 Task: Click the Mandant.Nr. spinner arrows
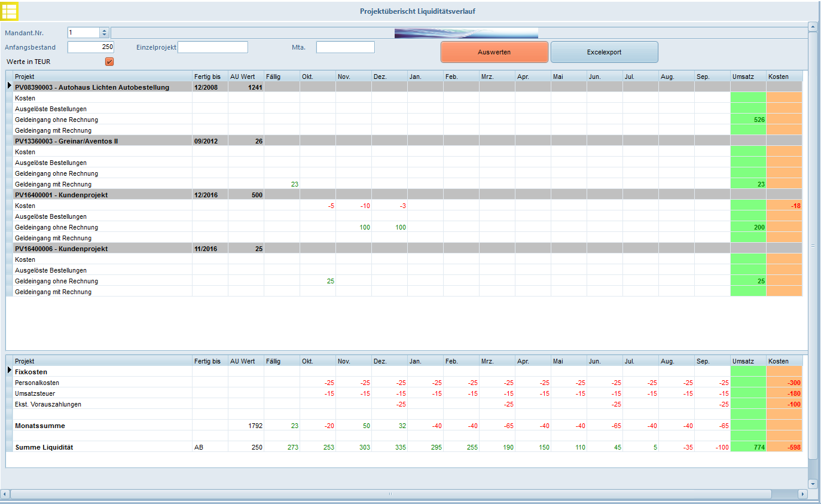104,33
